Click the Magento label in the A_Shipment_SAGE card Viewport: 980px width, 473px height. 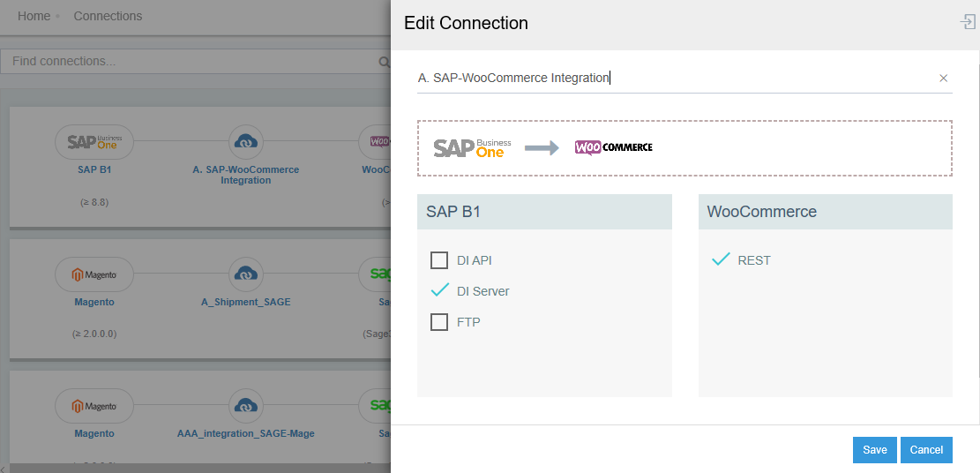pyautogui.click(x=94, y=302)
